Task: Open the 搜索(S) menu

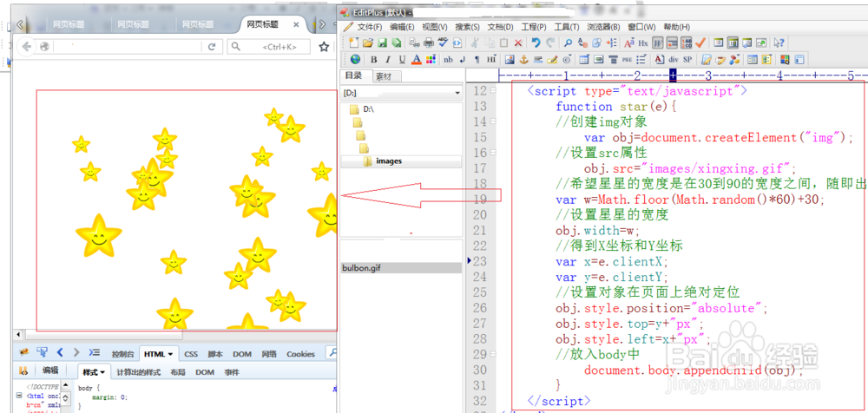Action: 467,27
